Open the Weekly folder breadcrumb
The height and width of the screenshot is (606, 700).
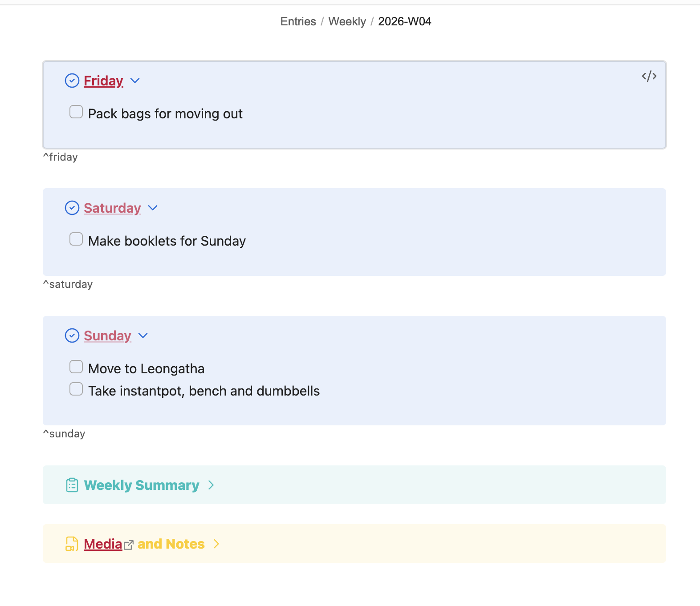pos(347,21)
